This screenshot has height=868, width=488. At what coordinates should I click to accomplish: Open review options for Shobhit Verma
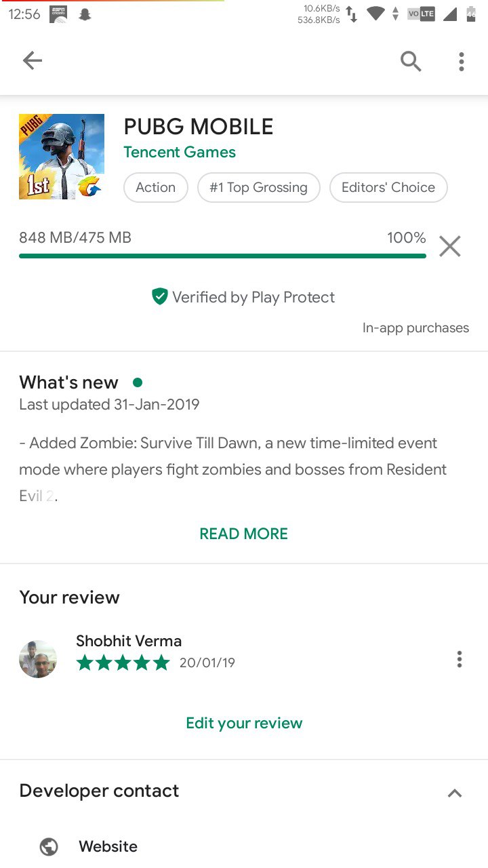click(x=460, y=659)
